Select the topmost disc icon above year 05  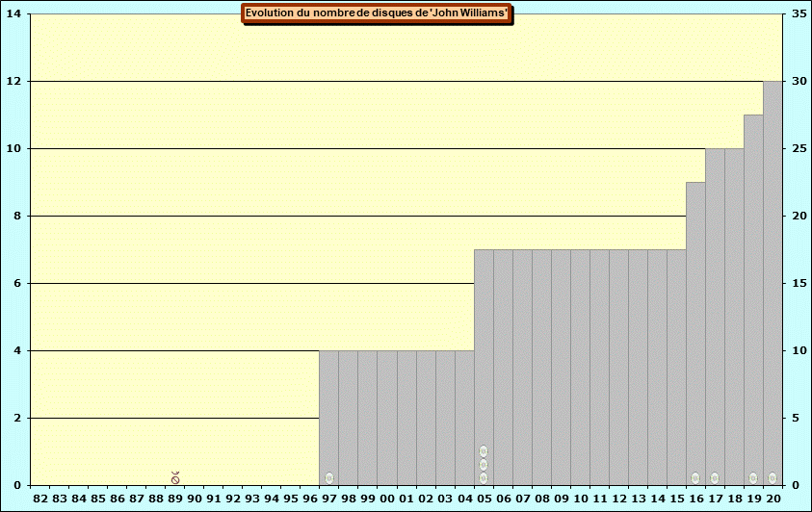click(484, 451)
